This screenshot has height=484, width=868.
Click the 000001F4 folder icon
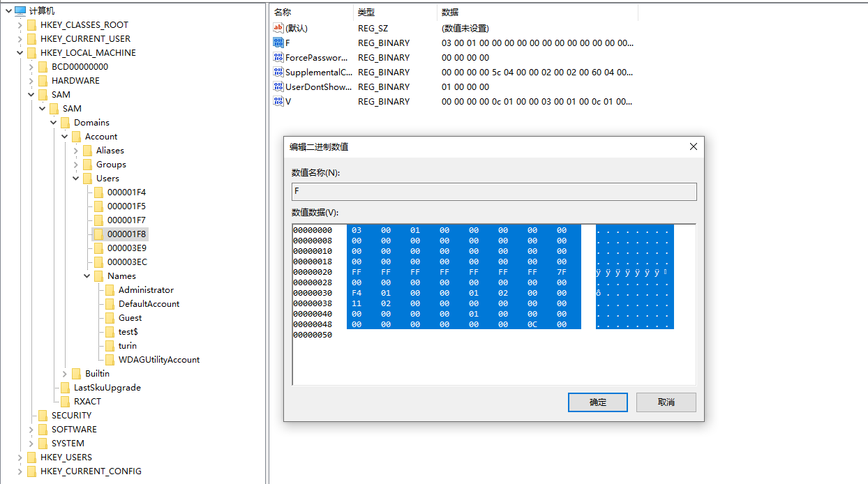tap(98, 192)
